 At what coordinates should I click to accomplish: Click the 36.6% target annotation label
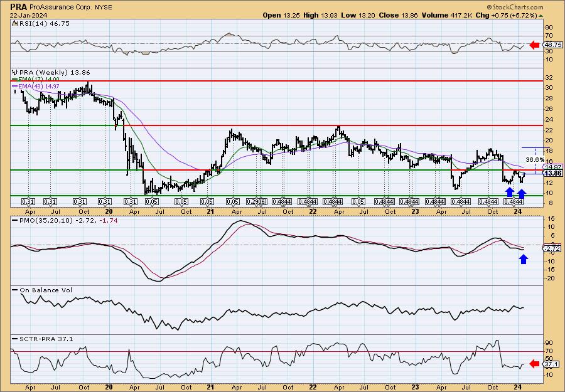click(x=535, y=159)
